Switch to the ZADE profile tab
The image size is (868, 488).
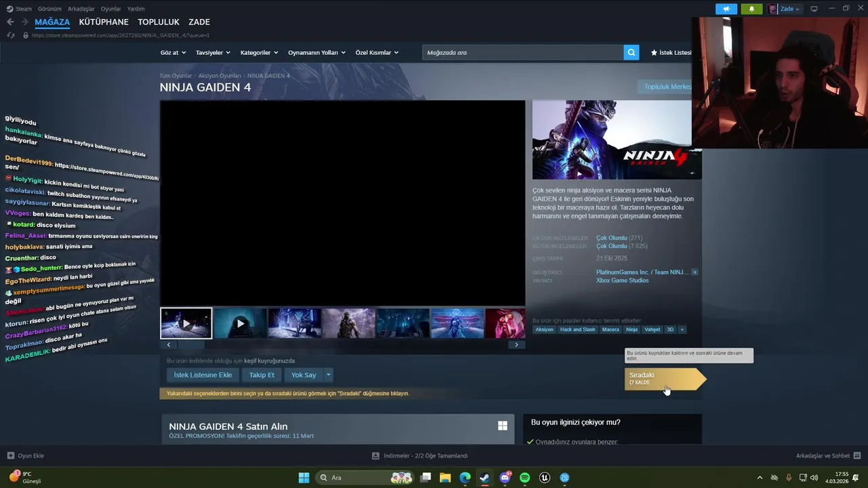click(x=199, y=22)
